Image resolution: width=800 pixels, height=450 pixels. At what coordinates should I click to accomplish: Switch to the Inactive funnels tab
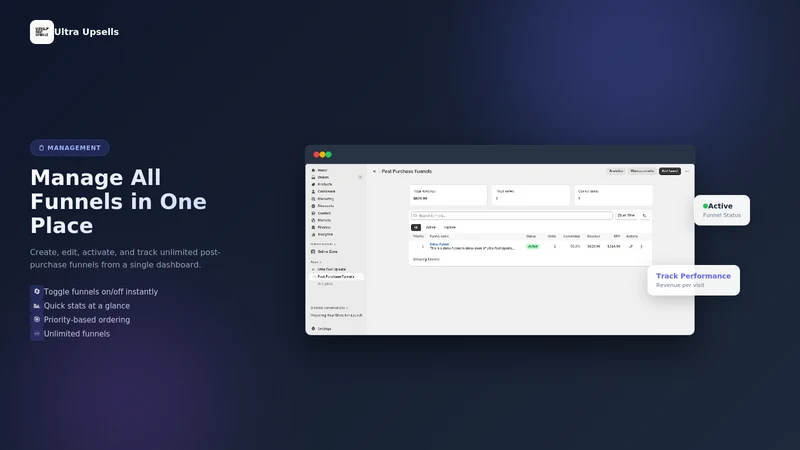(x=449, y=228)
